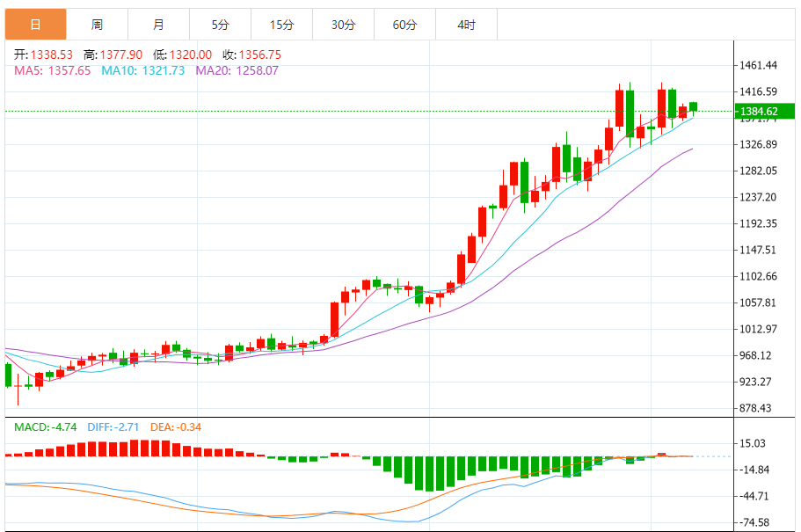Select the 日 daily chart tab
The width and height of the screenshot is (801, 532).
[36, 24]
